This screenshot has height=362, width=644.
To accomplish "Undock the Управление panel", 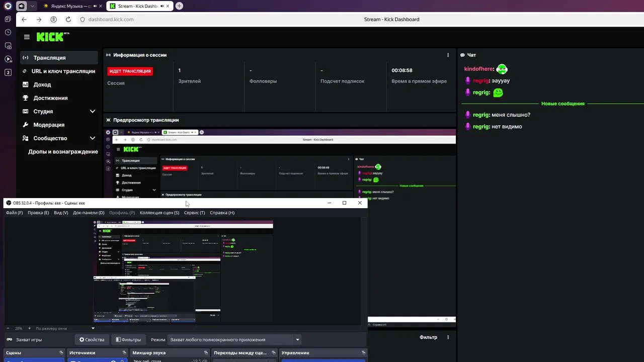I will point(364,353).
